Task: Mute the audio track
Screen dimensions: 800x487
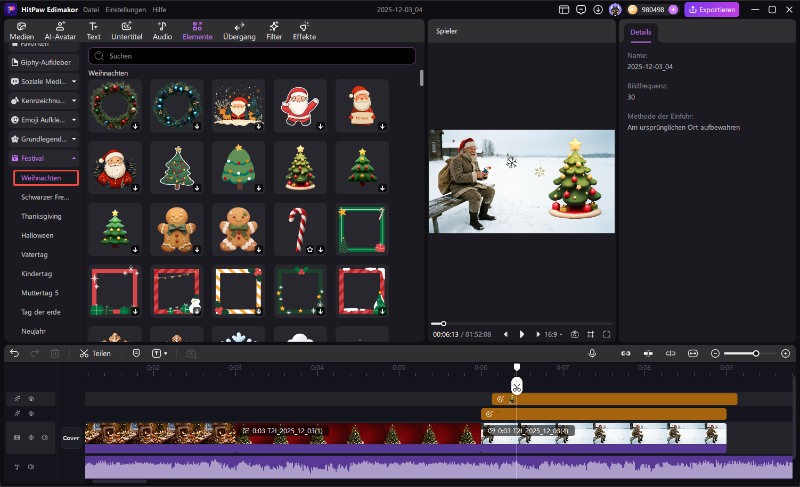Action: pos(30,467)
